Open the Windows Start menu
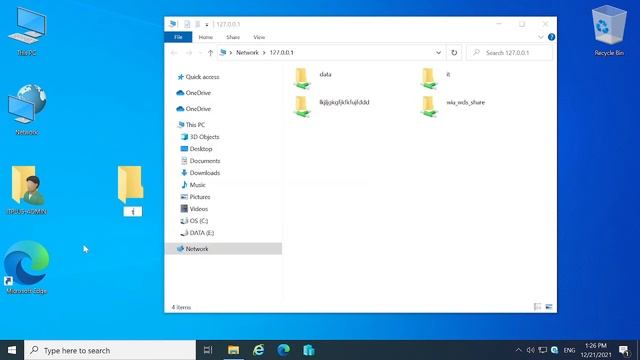 click(x=12, y=350)
